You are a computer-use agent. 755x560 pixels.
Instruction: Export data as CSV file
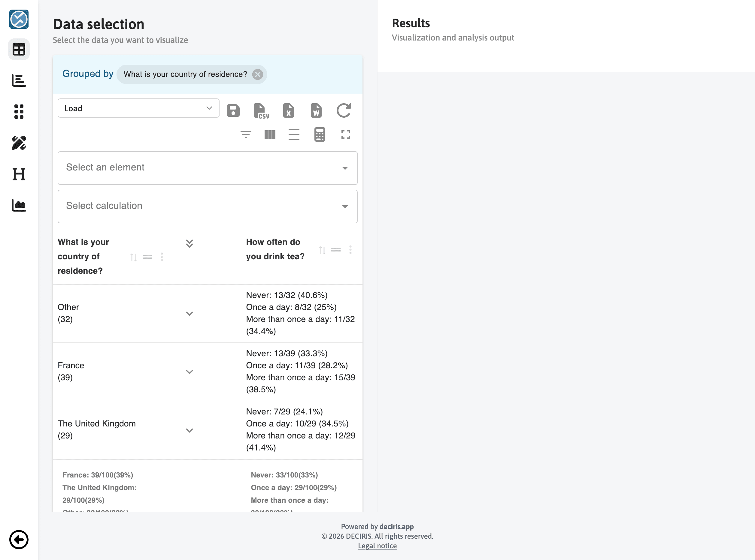pyautogui.click(x=260, y=110)
